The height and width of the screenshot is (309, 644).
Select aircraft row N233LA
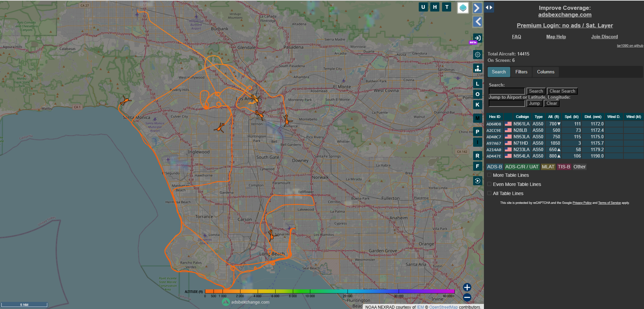pyautogui.click(x=565, y=150)
